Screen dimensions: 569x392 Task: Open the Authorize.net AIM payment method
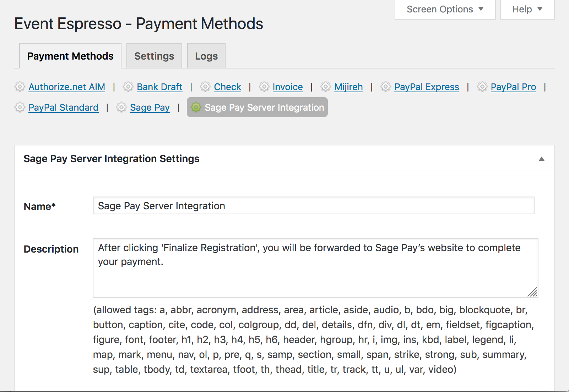67,87
